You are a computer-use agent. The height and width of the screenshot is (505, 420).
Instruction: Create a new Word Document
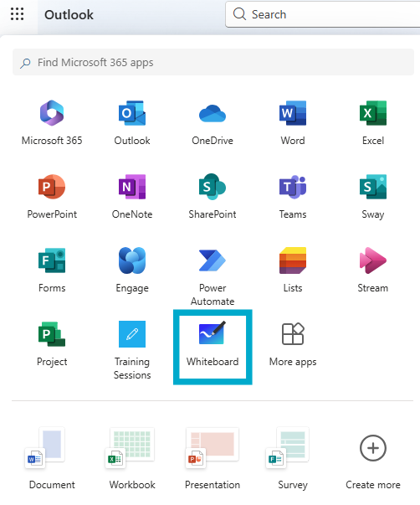pos(52,459)
